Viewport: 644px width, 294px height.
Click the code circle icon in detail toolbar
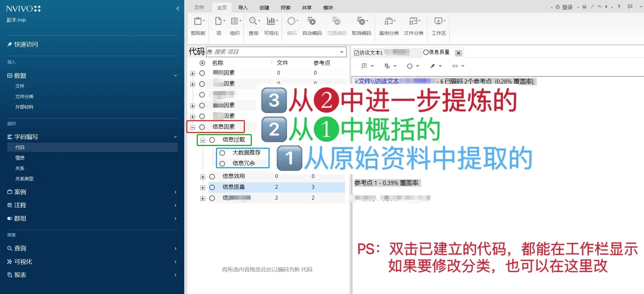pos(410,66)
